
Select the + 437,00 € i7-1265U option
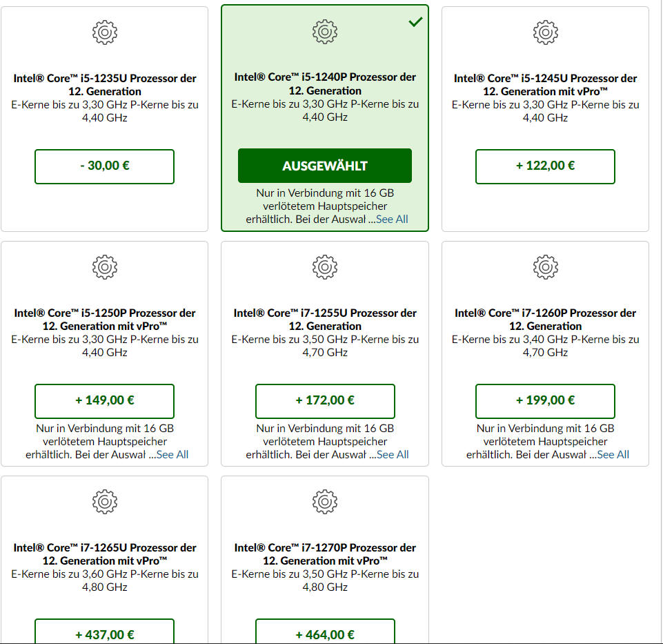click(104, 634)
